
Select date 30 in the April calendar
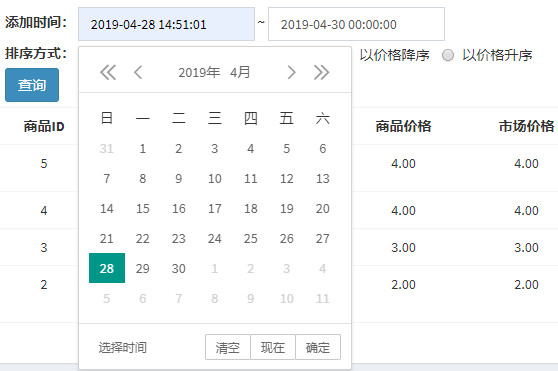(x=179, y=268)
